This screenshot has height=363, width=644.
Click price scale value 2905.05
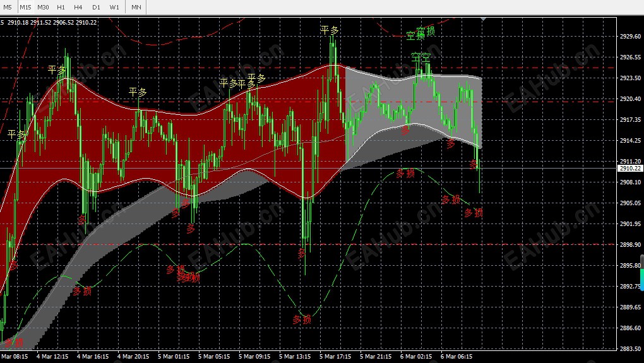[630, 203]
